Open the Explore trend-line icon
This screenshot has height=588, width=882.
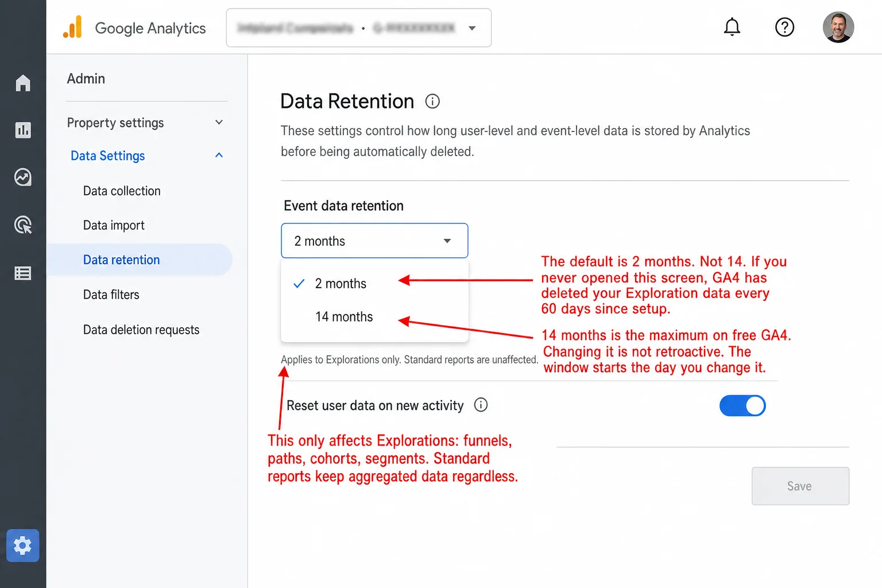point(23,177)
